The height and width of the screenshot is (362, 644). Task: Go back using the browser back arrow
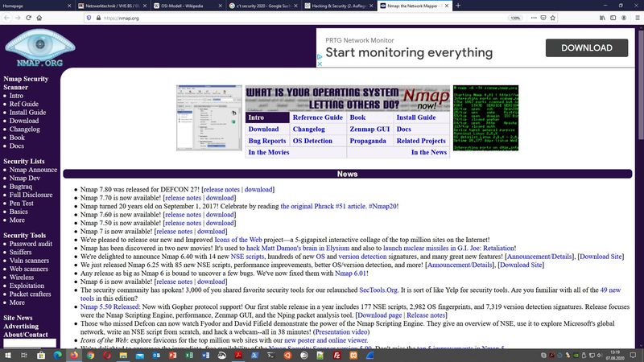[x=6, y=18]
